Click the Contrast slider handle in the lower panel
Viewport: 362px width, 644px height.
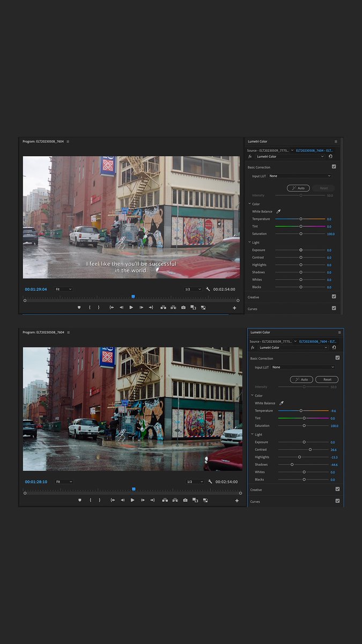click(311, 449)
